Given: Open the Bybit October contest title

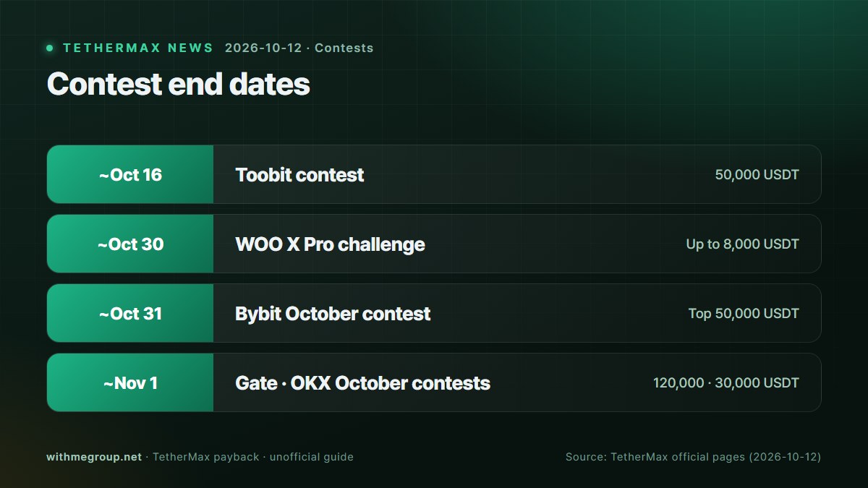Looking at the screenshot, I should (333, 313).
